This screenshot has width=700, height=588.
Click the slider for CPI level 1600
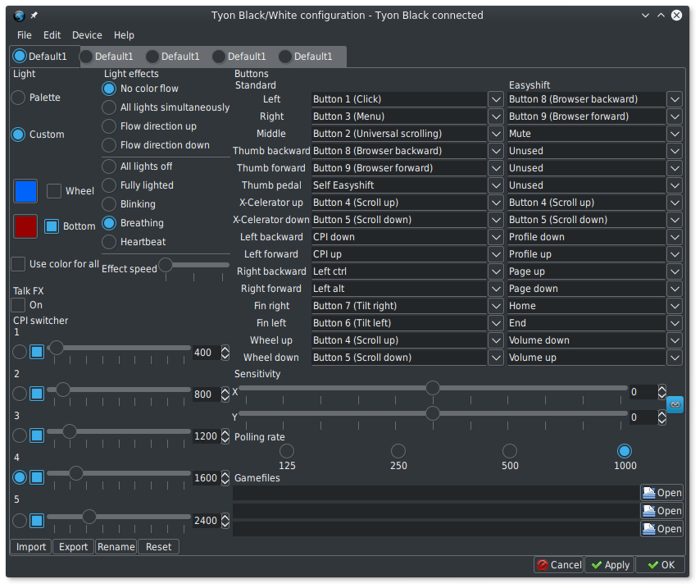(119, 473)
